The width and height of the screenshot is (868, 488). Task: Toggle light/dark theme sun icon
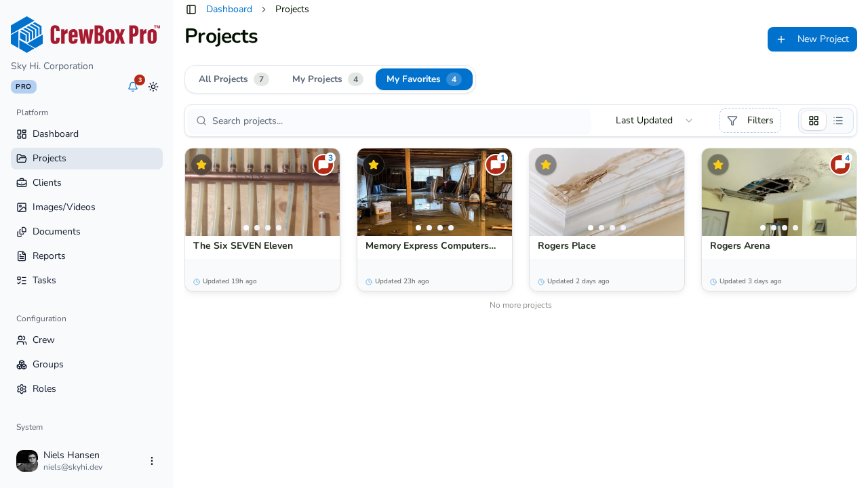click(153, 87)
